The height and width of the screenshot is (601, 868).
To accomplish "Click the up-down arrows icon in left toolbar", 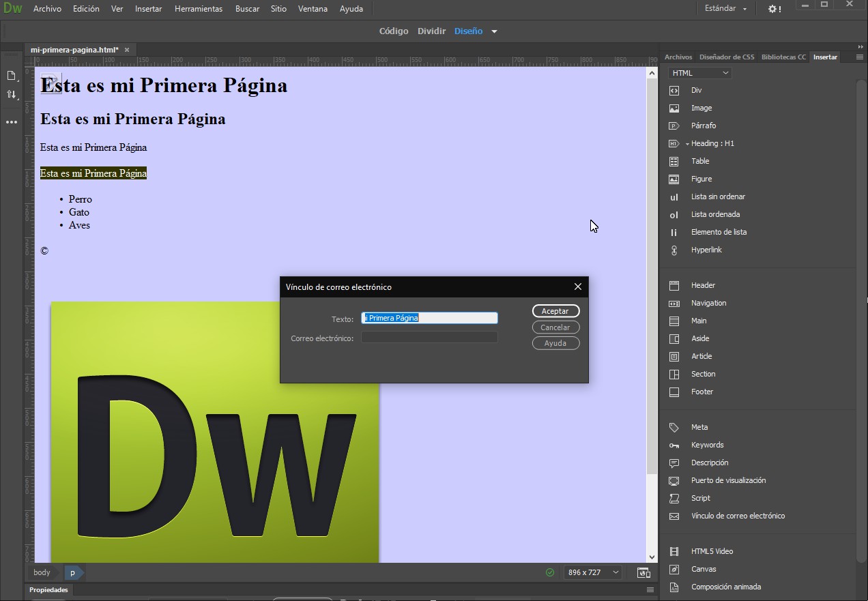I will tap(12, 94).
